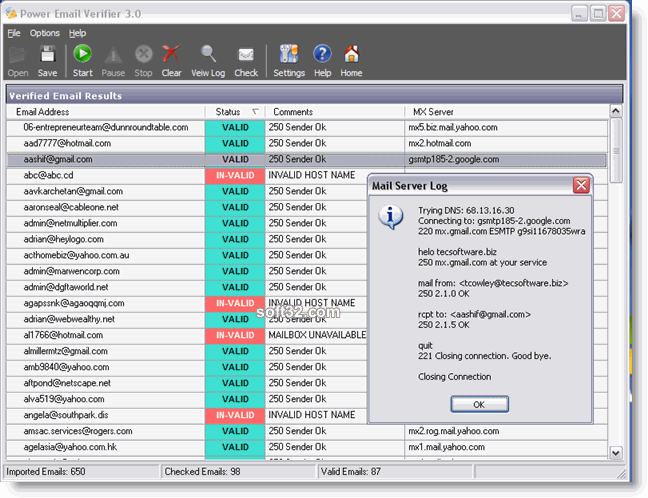Click the app icon in title bar

(x=11, y=13)
